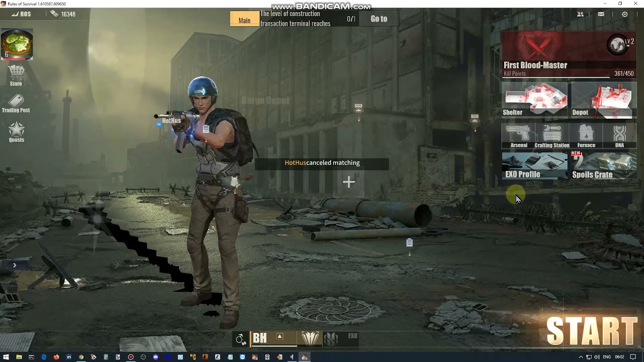644x362 pixels.
Task: Open the settings gear icon
Action: [625, 15]
